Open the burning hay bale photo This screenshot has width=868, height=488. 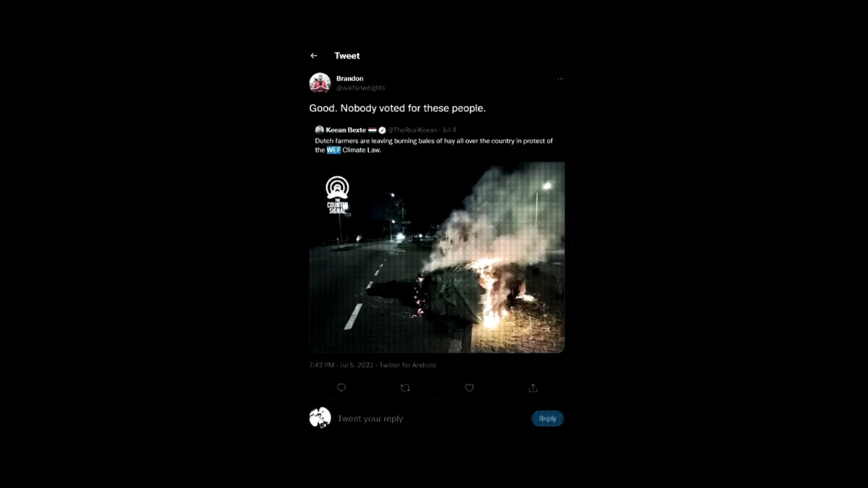[x=437, y=257]
